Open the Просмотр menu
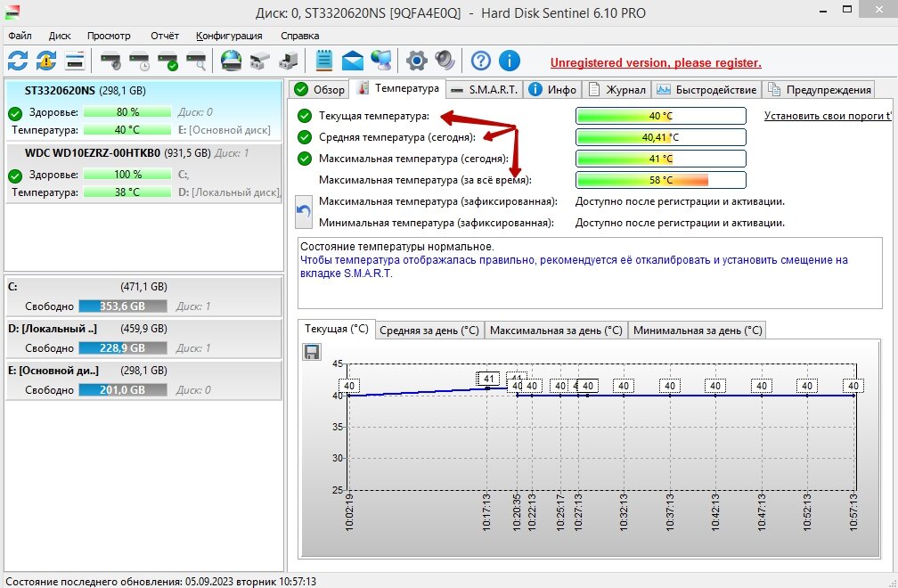 (109, 36)
